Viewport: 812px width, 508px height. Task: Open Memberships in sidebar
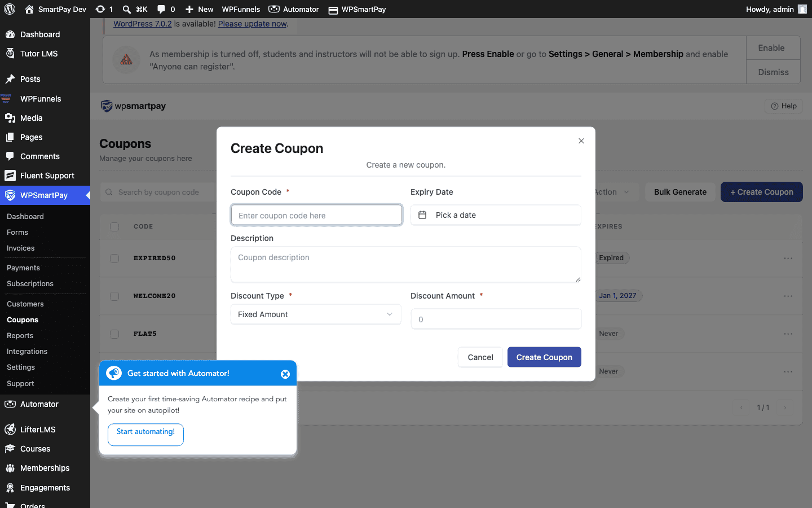[x=45, y=468]
